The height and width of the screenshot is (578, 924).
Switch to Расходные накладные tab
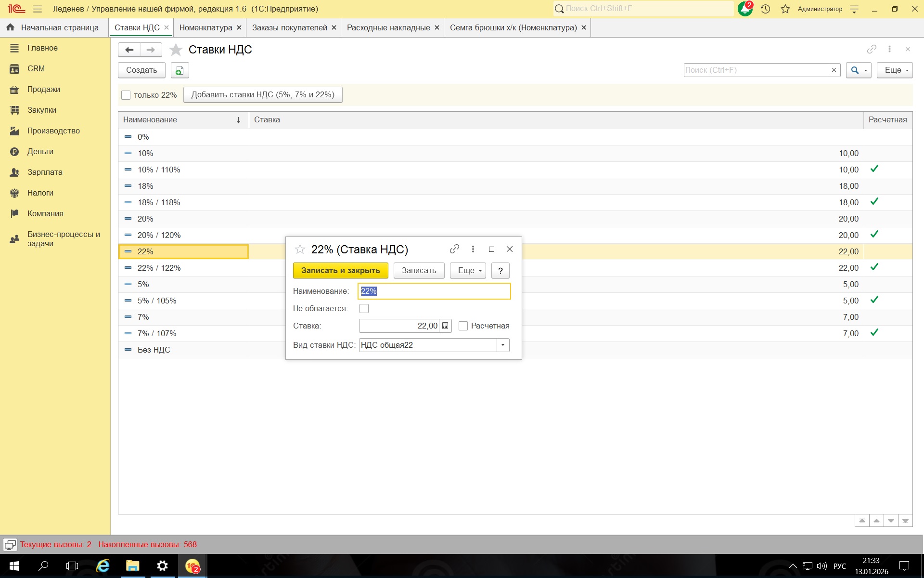388,28
